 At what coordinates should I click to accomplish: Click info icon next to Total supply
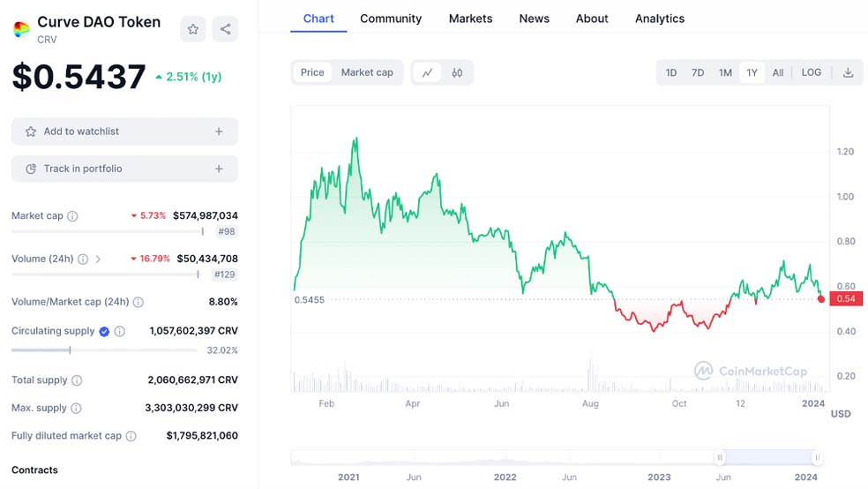click(x=77, y=380)
